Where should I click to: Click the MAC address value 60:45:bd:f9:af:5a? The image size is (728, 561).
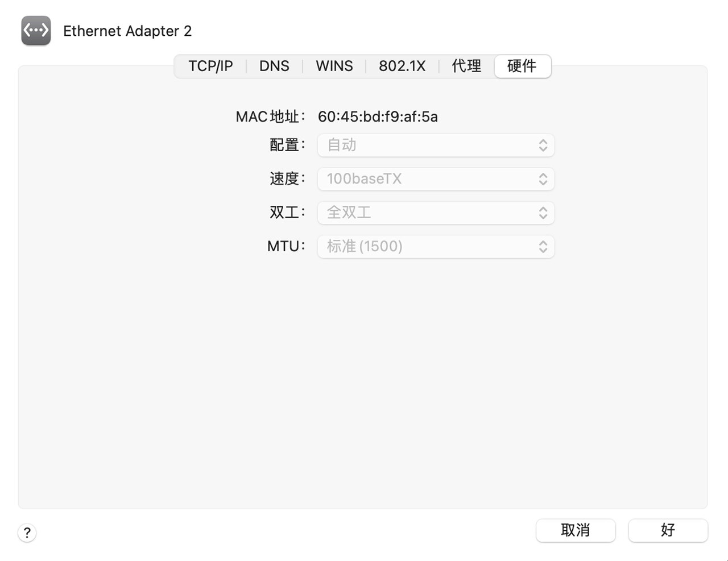pos(378,117)
